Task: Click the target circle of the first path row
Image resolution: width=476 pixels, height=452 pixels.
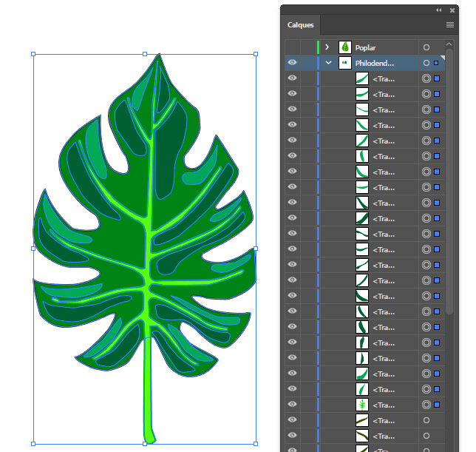Action: pyautogui.click(x=426, y=78)
